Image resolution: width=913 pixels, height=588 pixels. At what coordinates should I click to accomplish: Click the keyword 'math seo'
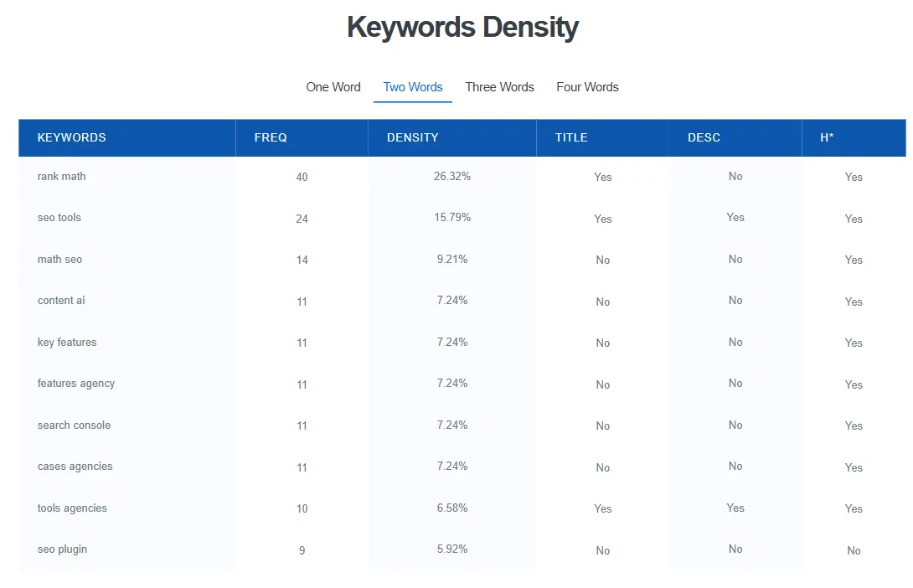point(59,259)
